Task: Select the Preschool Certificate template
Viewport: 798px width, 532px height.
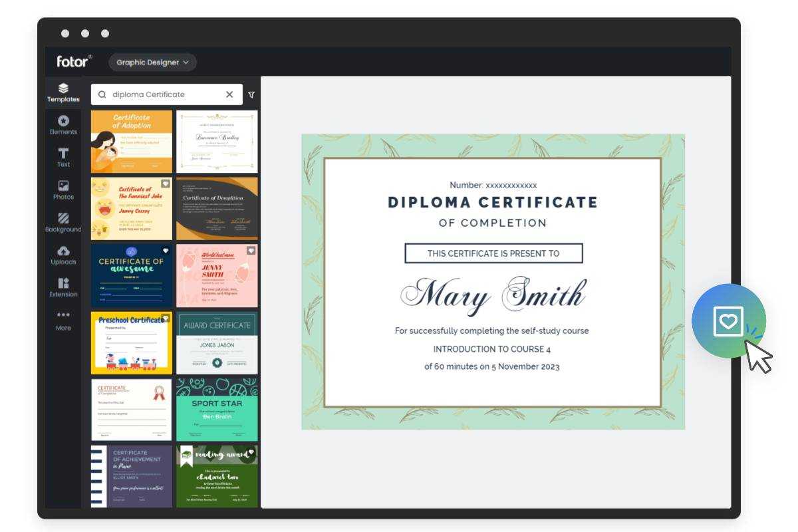Action: pos(132,343)
